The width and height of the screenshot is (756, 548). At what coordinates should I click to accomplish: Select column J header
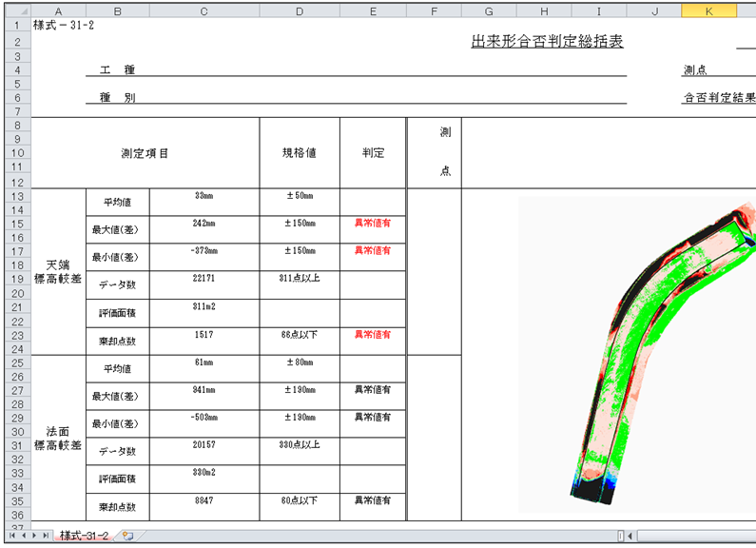tap(654, 11)
